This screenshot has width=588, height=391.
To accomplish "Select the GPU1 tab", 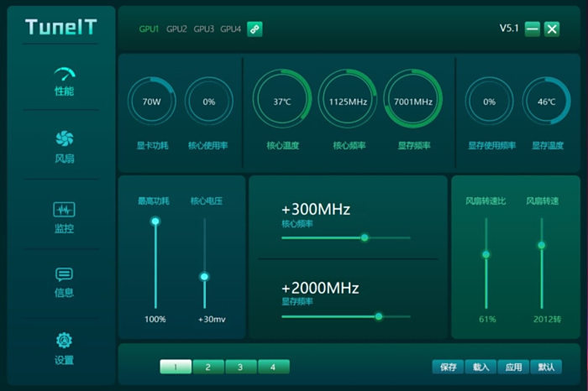I will (149, 29).
